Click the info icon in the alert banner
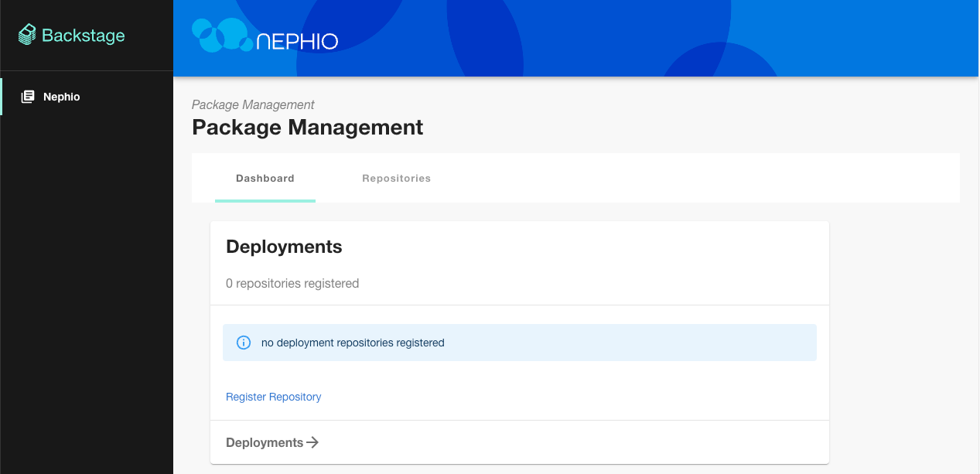This screenshot has width=980, height=474. point(244,342)
